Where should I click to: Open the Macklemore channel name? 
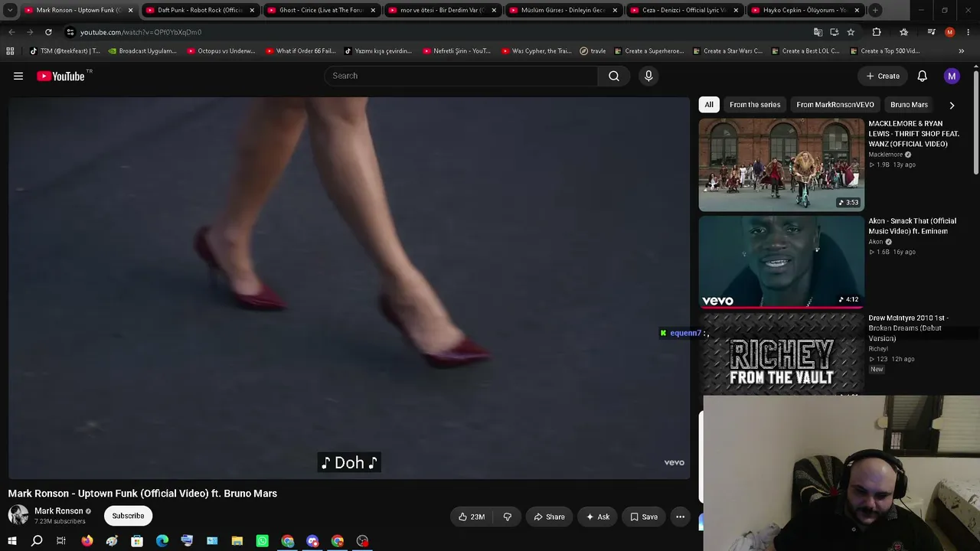click(x=886, y=155)
